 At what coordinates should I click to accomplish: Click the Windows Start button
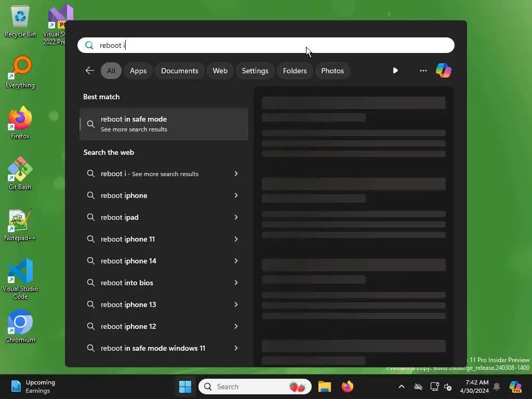(x=185, y=387)
